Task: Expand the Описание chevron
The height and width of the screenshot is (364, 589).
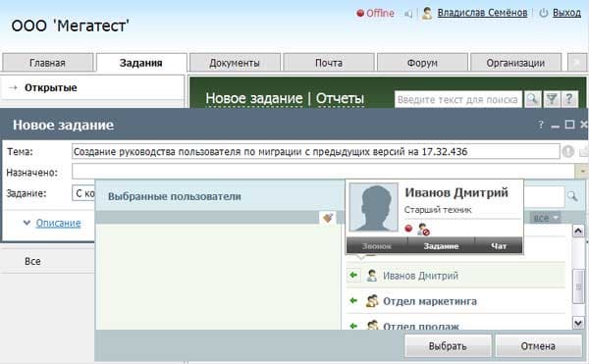Action: tap(27, 223)
